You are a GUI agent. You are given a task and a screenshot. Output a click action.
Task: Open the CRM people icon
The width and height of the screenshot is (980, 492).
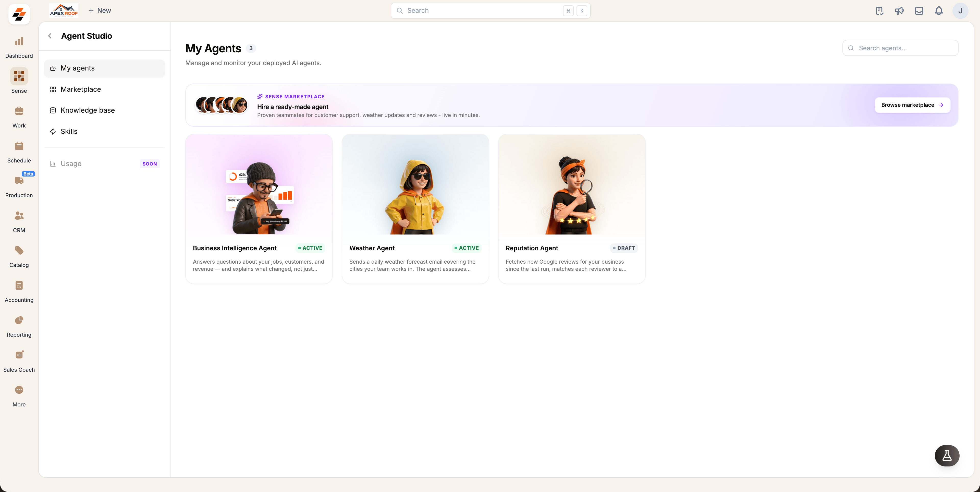point(19,216)
